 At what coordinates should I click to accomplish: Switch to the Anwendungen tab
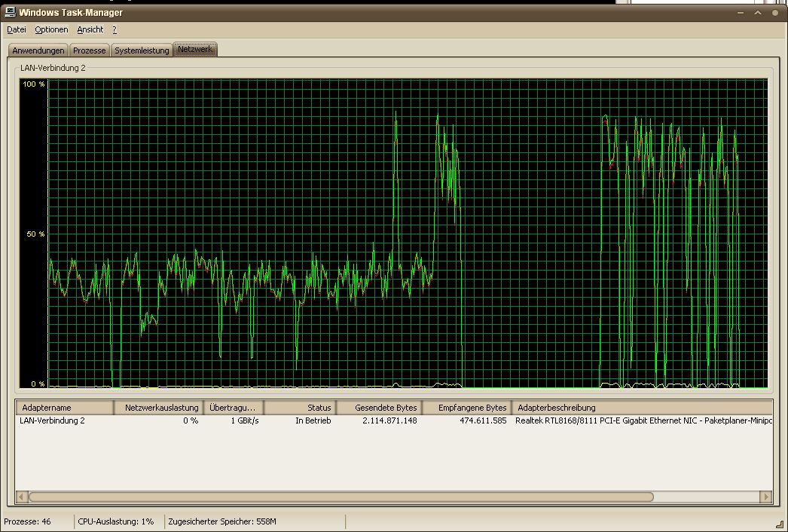38,50
